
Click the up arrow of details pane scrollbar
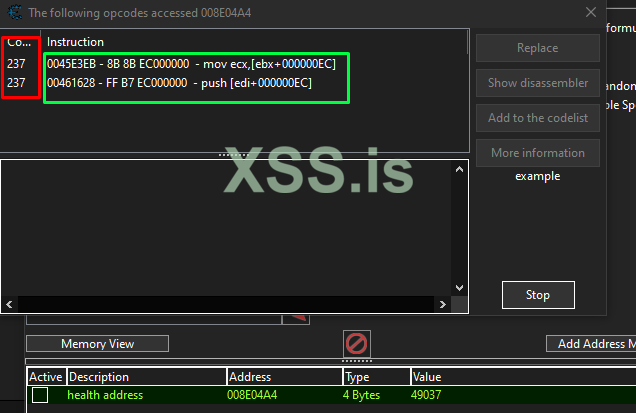coord(459,169)
